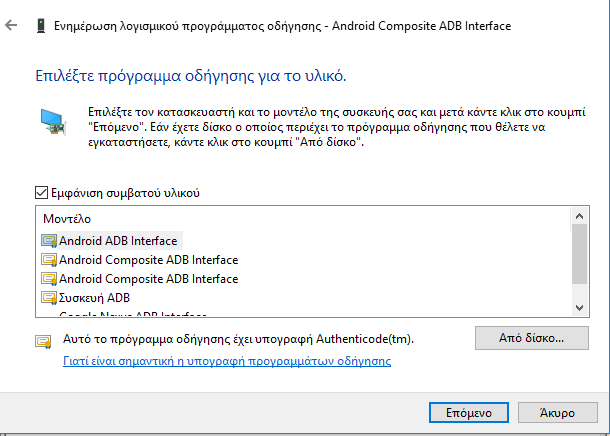
Task: Click the icon of Android ADB Interface entry
Action: point(50,241)
